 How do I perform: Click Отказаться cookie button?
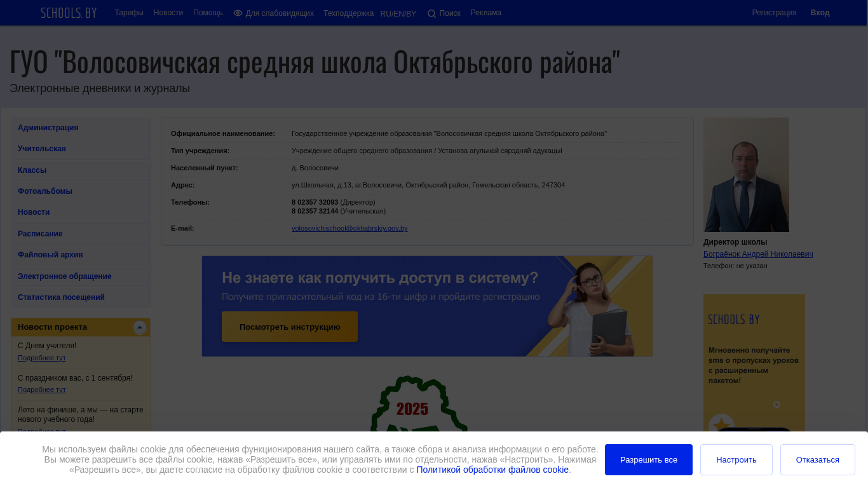(x=818, y=459)
